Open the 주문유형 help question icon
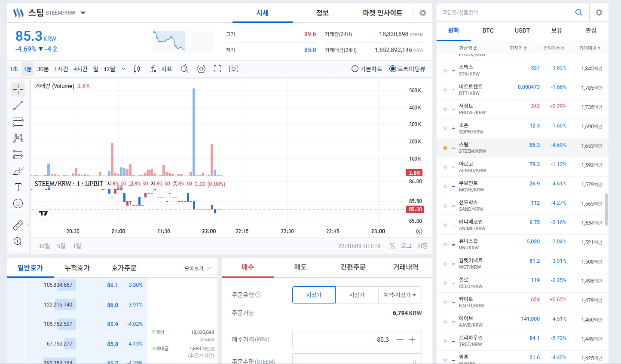Viewport: 621px width, 364px height. point(258,294)
